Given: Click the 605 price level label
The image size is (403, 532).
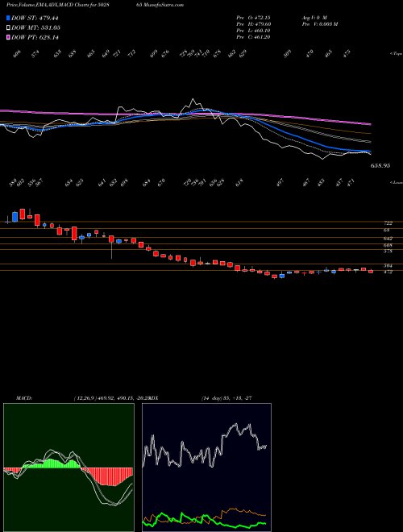Looking at the screenshot, I should (x=388, y=245).
